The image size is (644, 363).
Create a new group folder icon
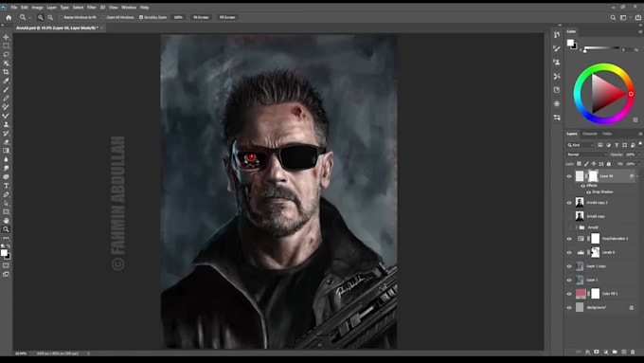[615, 352]
